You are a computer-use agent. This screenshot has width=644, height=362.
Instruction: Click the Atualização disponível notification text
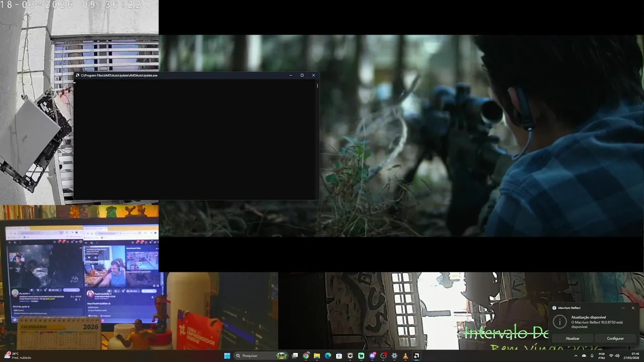pyautogui.click(x=589, y=317)
